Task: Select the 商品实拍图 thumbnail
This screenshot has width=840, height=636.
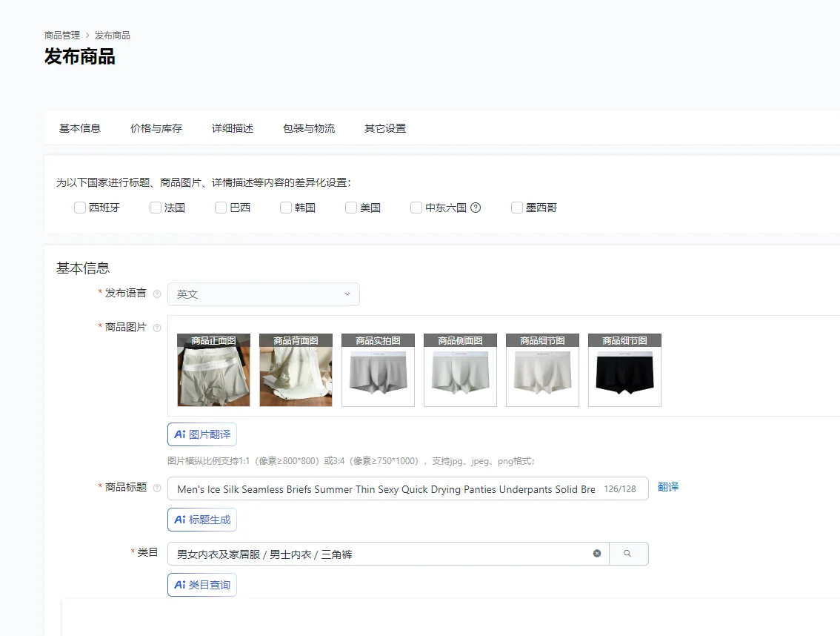Action: click(x=379, y=370)
